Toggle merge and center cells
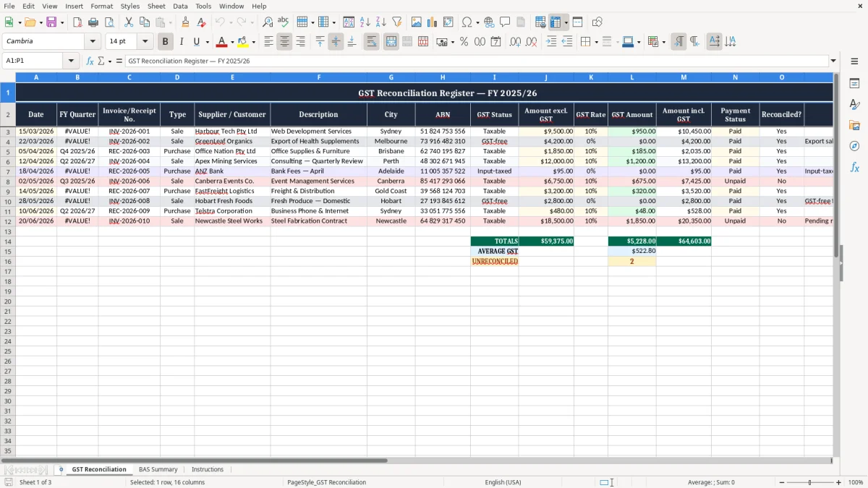 pos(391,42)
